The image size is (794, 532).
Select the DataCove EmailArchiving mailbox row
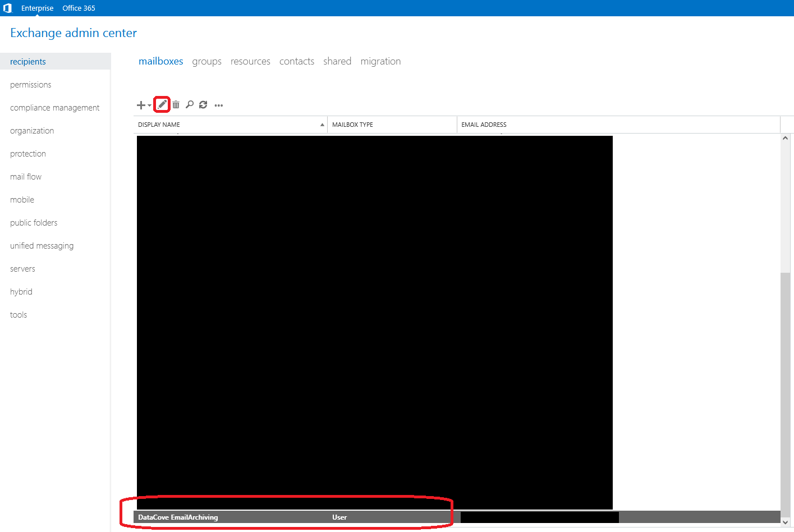point(224,517)
